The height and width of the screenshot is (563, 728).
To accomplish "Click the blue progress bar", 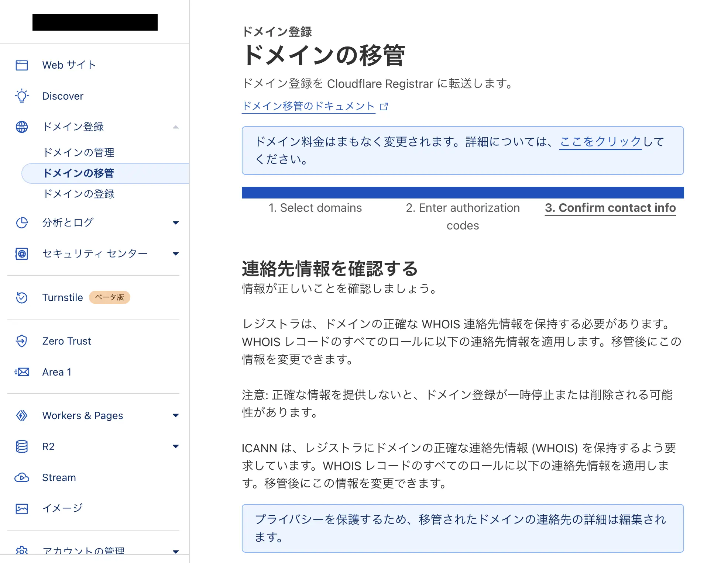I will tap(463, 192).
